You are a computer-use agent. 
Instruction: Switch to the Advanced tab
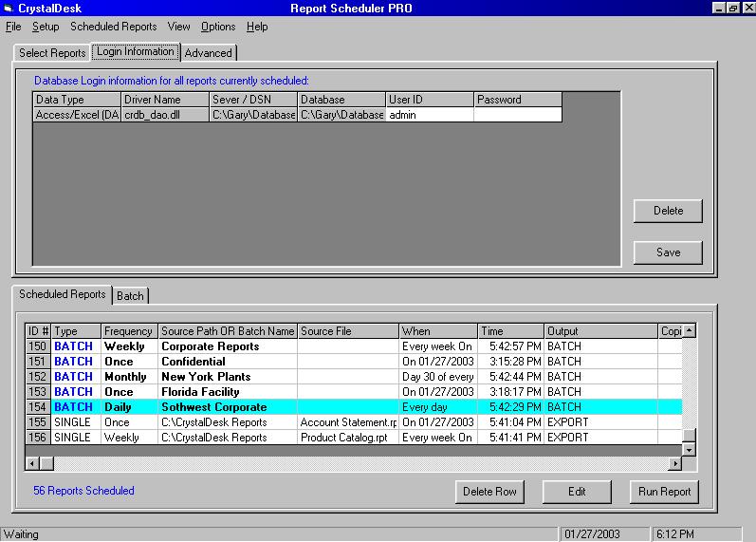coord(209,52)
